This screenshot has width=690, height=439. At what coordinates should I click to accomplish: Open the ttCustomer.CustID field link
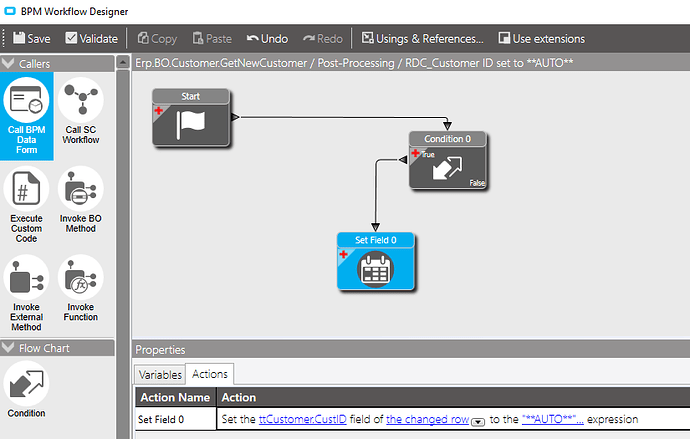pyautogui.click(x=302, y=419)
